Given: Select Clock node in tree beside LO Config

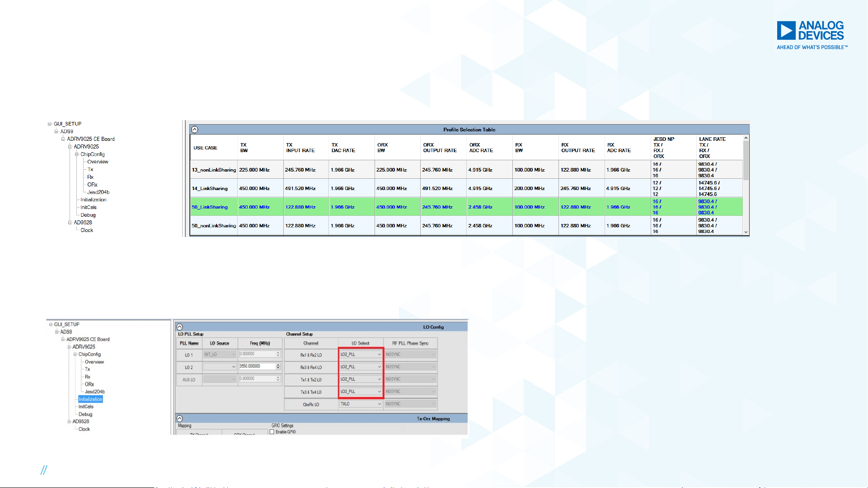Looking at the screenshot, I should point(84,429).
